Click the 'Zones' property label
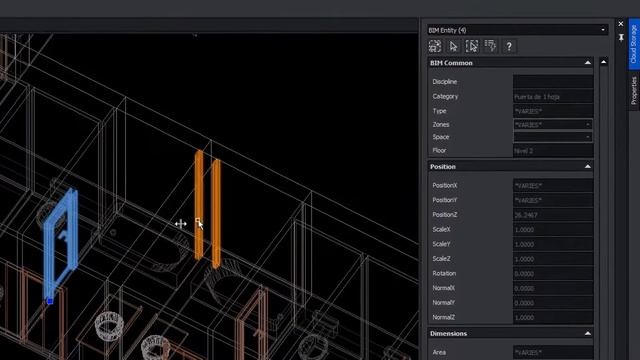Image resolution: width=640 pixels, height=360 pixels. tap(441, 124)
